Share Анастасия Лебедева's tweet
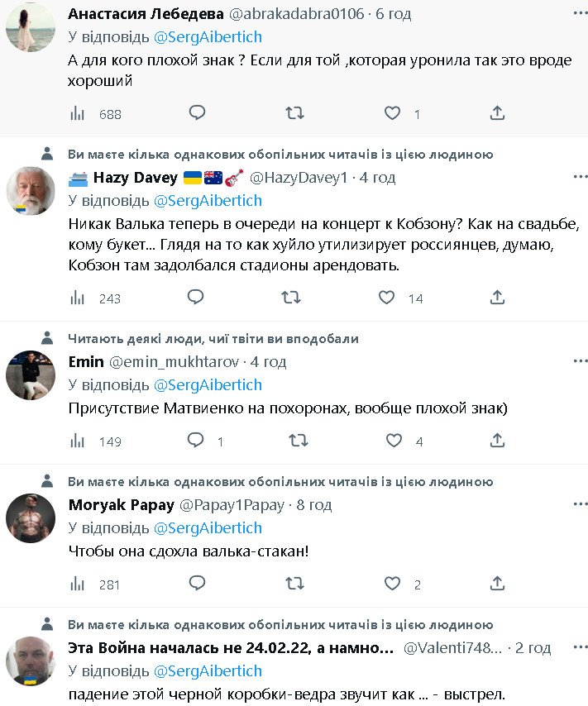The image size is (588, 706). [497, 113]
